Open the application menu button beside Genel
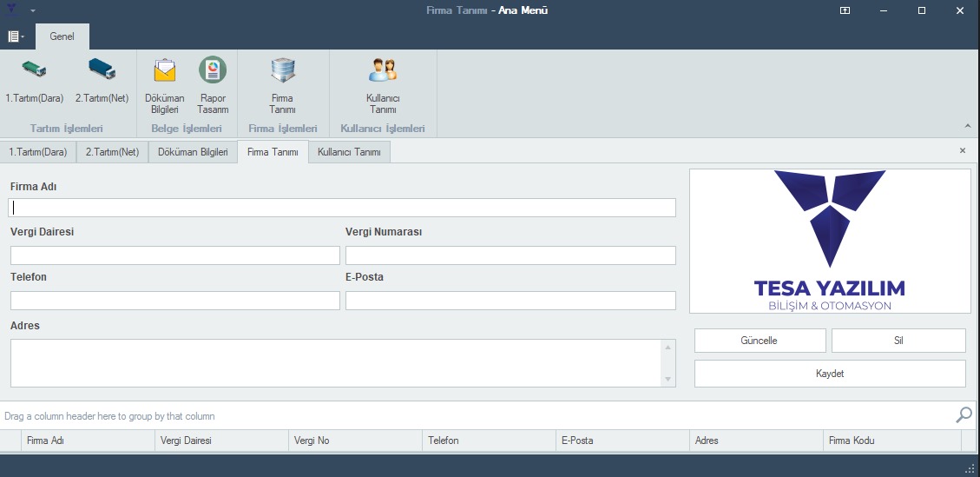This screenshot has height=477, width=980. (x=16, y=36)
